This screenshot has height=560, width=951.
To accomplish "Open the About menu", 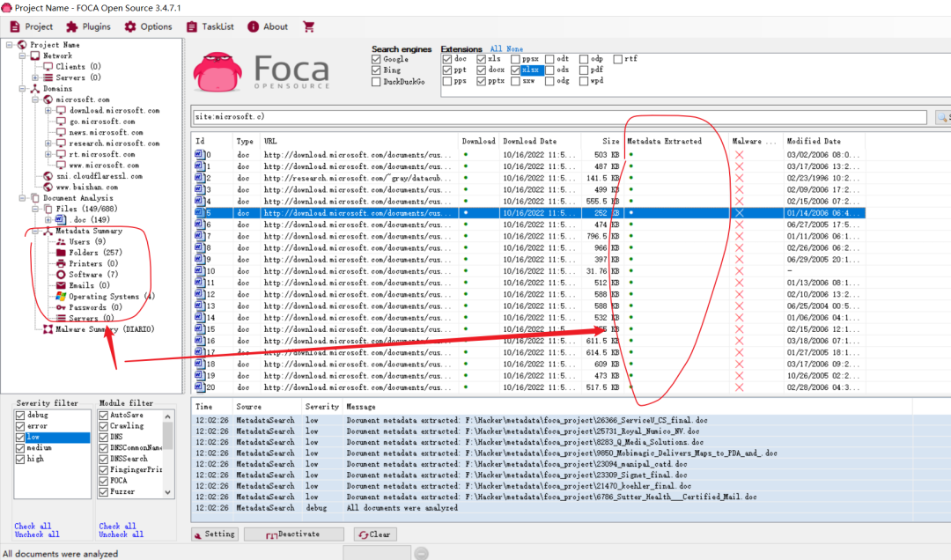I will 268,26.
